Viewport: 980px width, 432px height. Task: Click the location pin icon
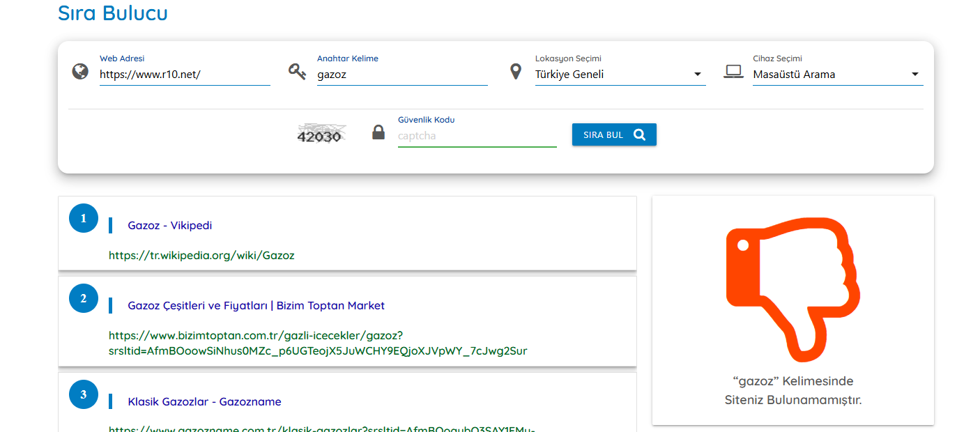(x=516, y=71)
